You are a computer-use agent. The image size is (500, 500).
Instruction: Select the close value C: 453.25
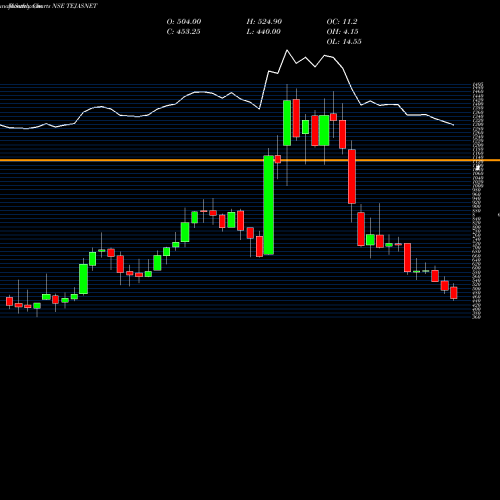pos(183,32)
